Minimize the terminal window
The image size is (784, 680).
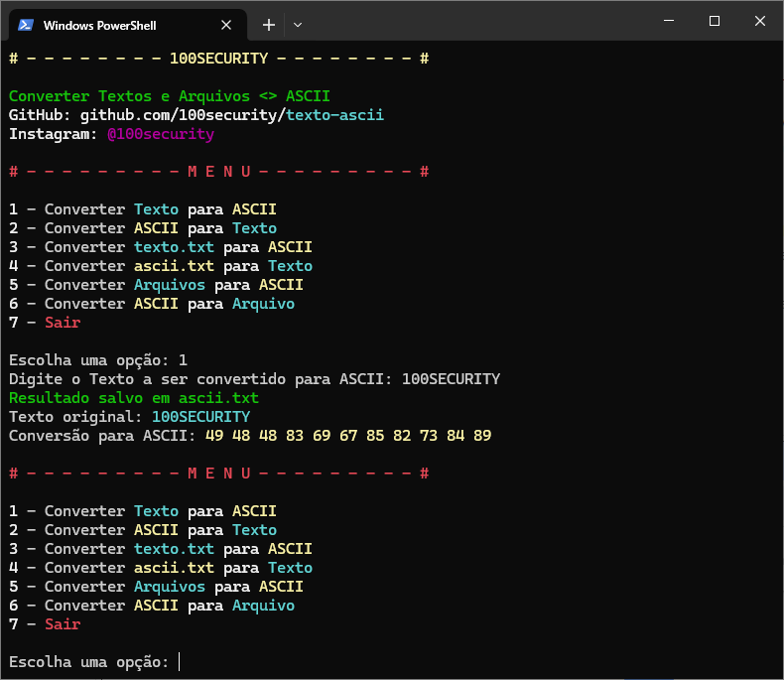tap(669, 21)
